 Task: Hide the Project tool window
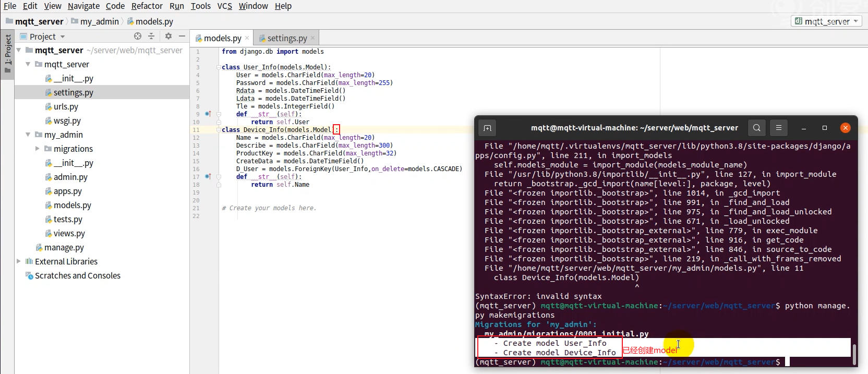coord(182,36)
